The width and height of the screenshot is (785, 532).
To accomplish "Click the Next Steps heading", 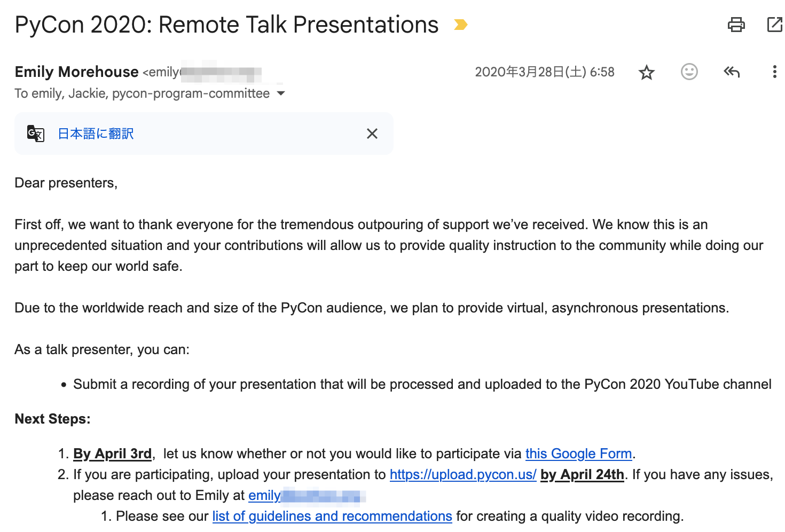I will click(x=52, y=419).
